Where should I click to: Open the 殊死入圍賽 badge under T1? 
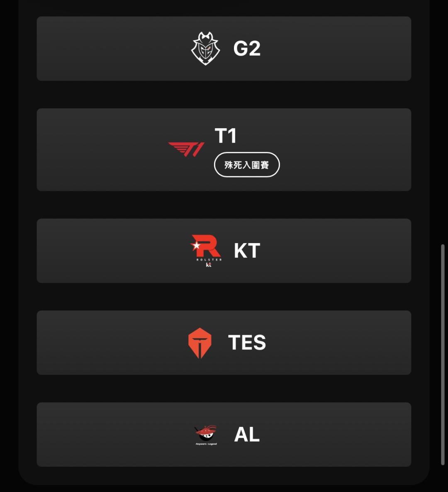pos(247,165)
